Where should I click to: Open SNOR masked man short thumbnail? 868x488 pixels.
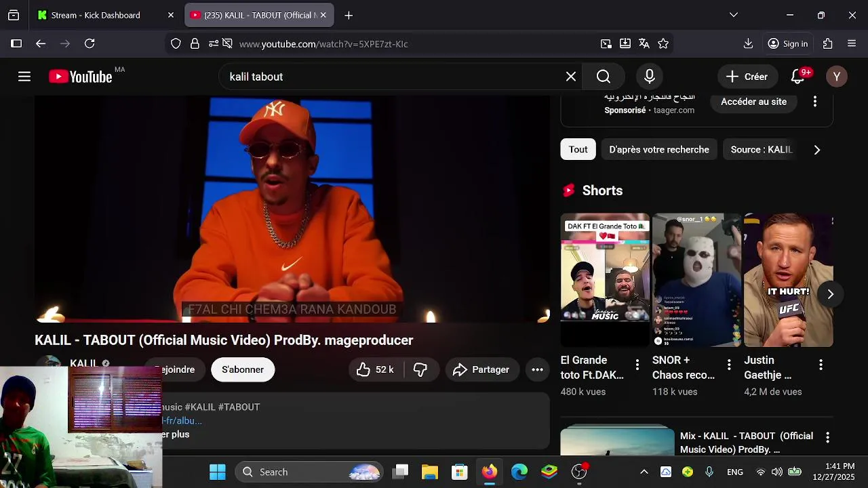click(696, 280)
